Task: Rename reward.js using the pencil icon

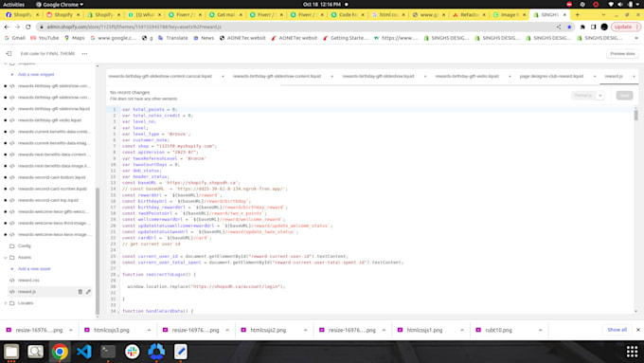Action: click(x=88, y=292)
